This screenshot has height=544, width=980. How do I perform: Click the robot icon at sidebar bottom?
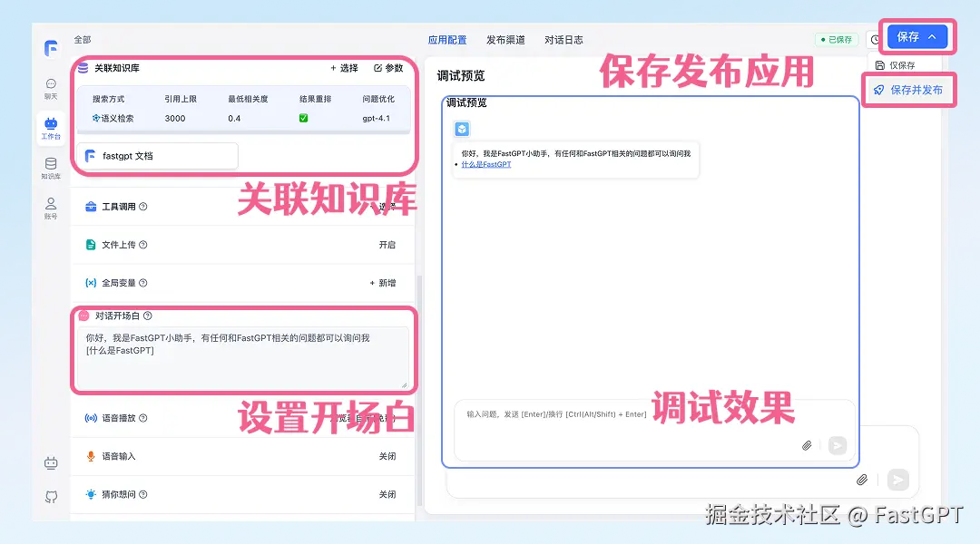tap(51, 462)
